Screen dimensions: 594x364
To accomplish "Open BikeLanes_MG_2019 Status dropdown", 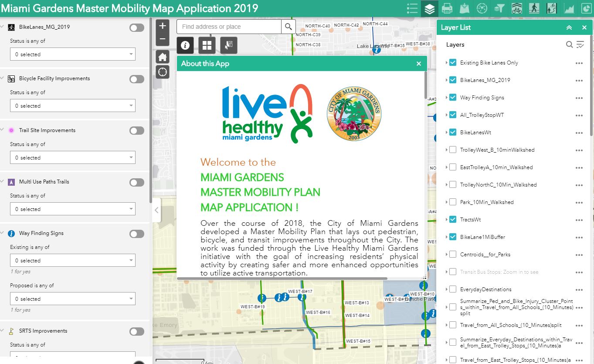I will coord(73,54).
